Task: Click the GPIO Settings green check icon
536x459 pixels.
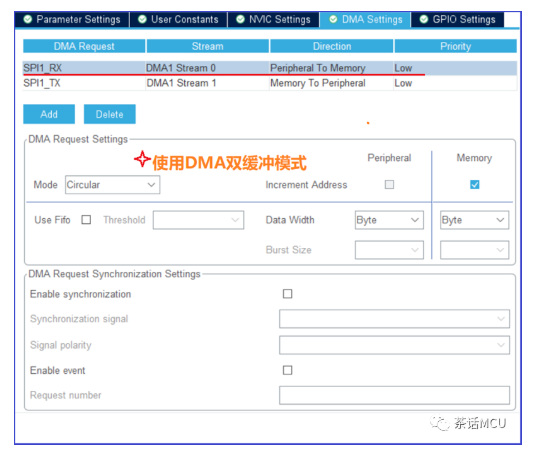Action: [424, 19]
